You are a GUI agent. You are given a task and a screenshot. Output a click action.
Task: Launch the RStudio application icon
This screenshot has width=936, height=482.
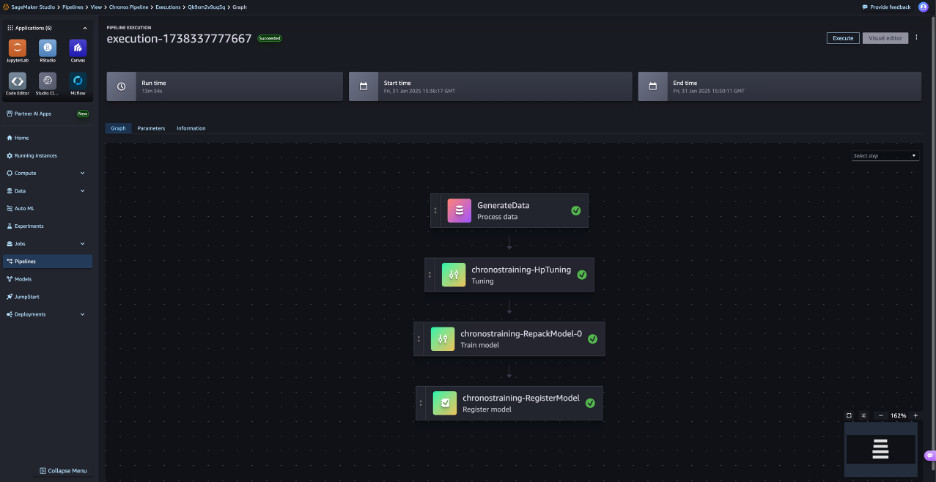pyautogui.click(x=47, y=49)
